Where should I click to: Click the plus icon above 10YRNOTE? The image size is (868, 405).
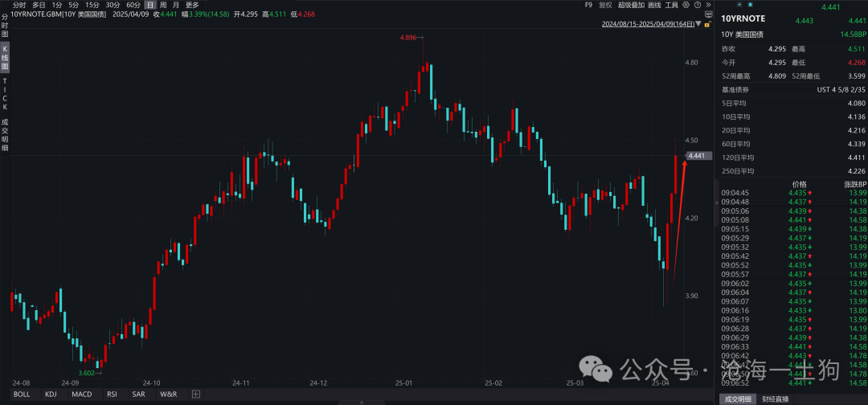[x=739, y=5]
